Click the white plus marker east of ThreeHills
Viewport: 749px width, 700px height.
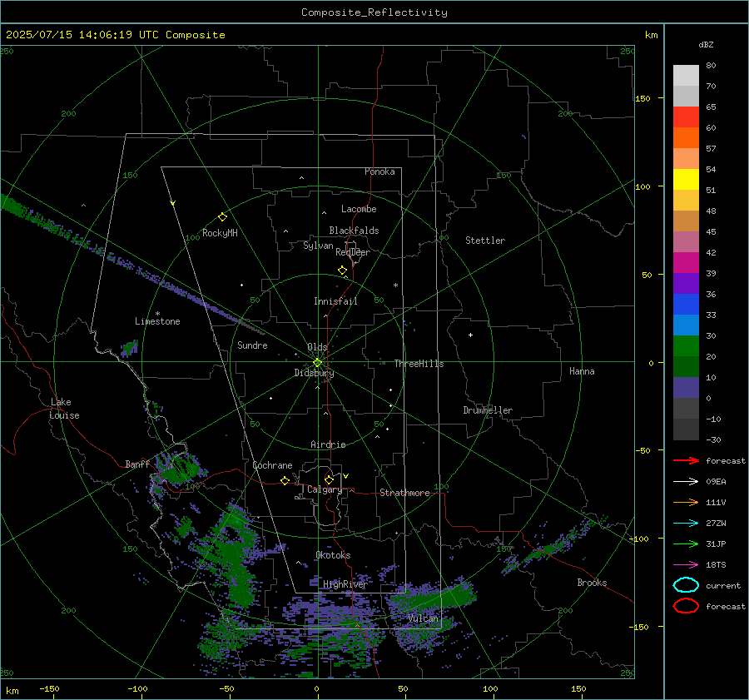point(470,335)
